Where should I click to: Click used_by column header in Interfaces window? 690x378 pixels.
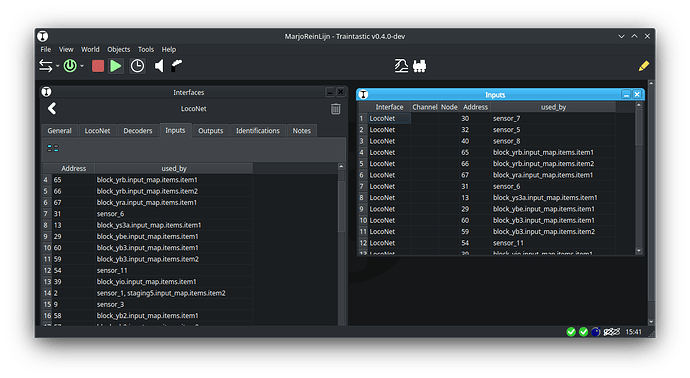pos(174,169)
